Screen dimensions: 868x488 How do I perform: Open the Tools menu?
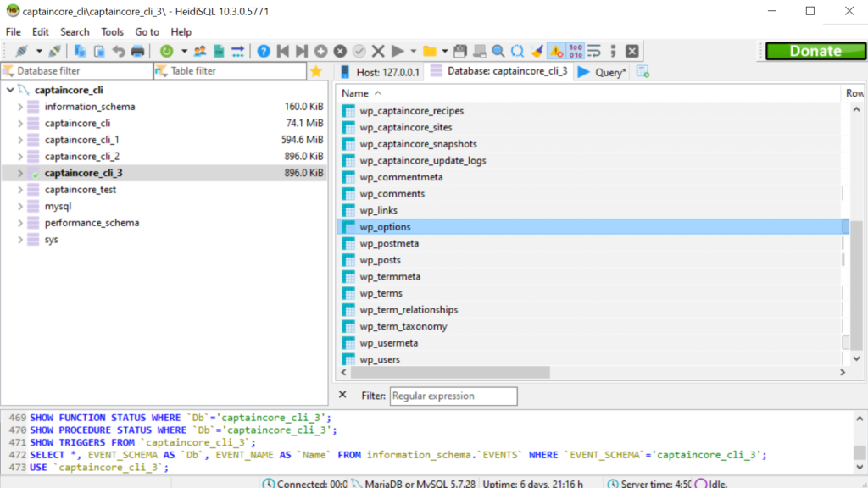tap(112, 31)
